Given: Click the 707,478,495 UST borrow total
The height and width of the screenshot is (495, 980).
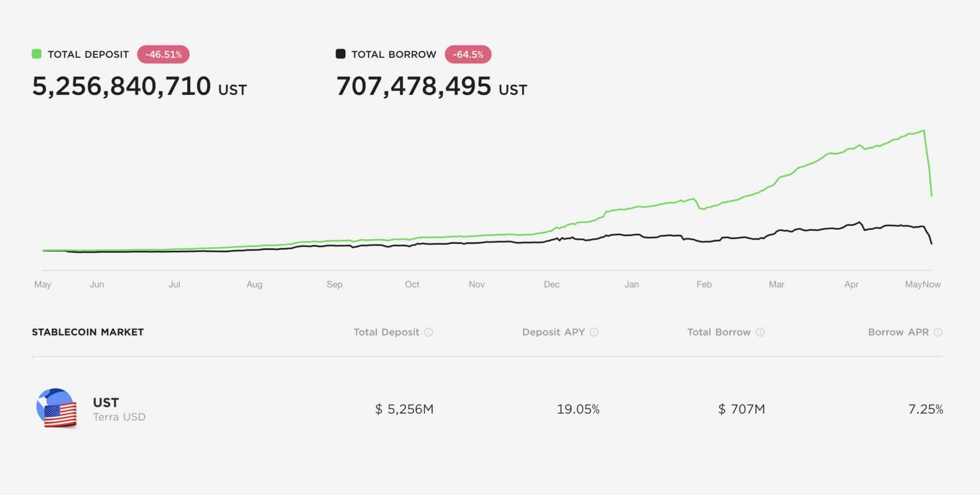Looking at the screenshot, I should (431, 86).
